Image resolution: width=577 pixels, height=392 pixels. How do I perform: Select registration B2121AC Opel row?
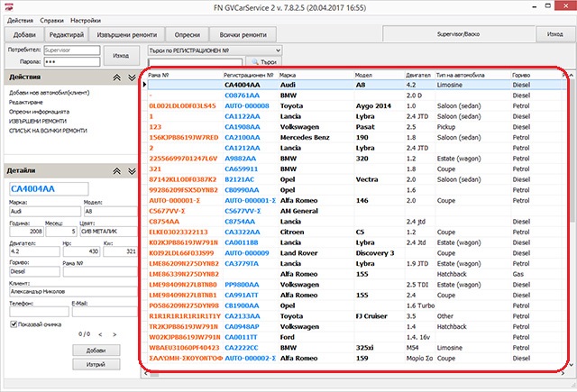point(357,179)
